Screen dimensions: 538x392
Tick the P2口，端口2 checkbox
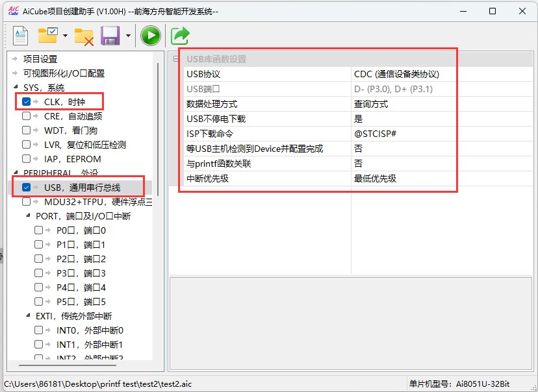(38, 259)
